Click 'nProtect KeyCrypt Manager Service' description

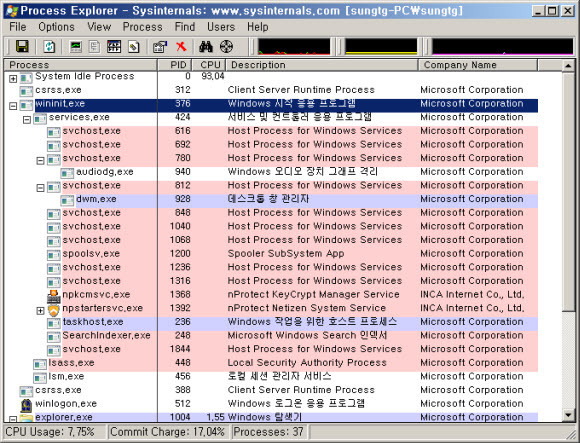tap(314, 296)
